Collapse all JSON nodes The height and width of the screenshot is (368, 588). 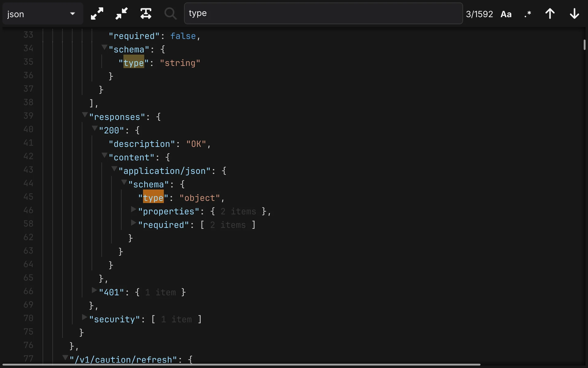point(122,14)
